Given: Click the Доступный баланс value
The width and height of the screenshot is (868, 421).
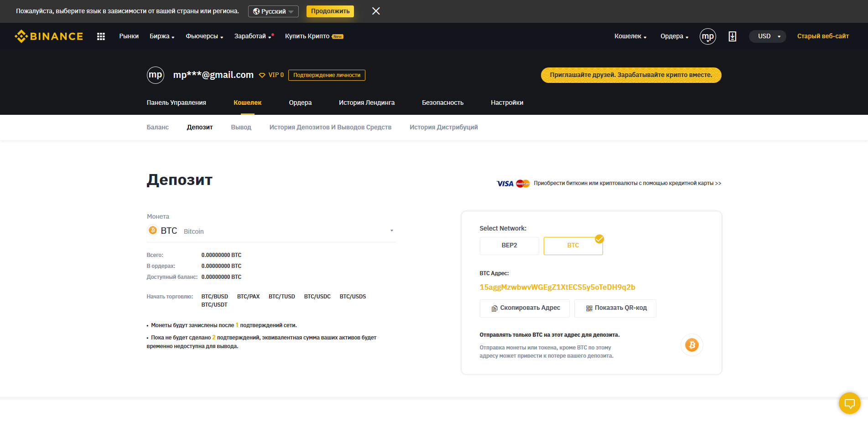Looking at the screenshot, I should click(x=221, y=277).
